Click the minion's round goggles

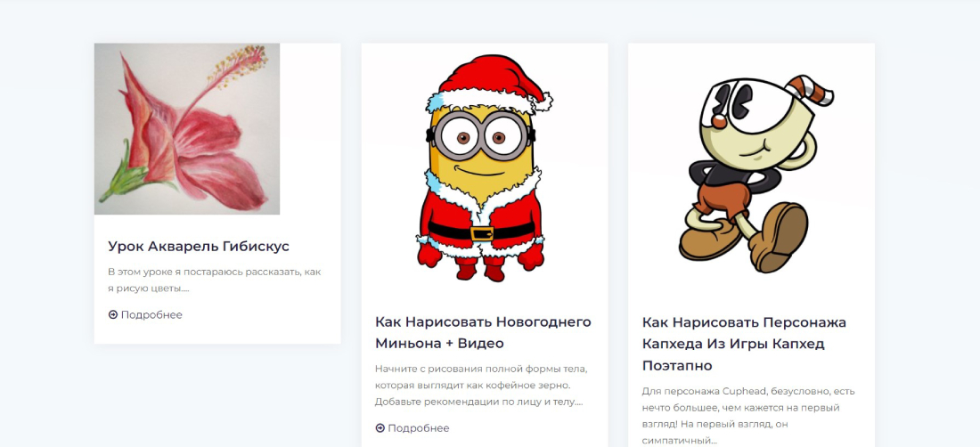[x=480, y=135]
